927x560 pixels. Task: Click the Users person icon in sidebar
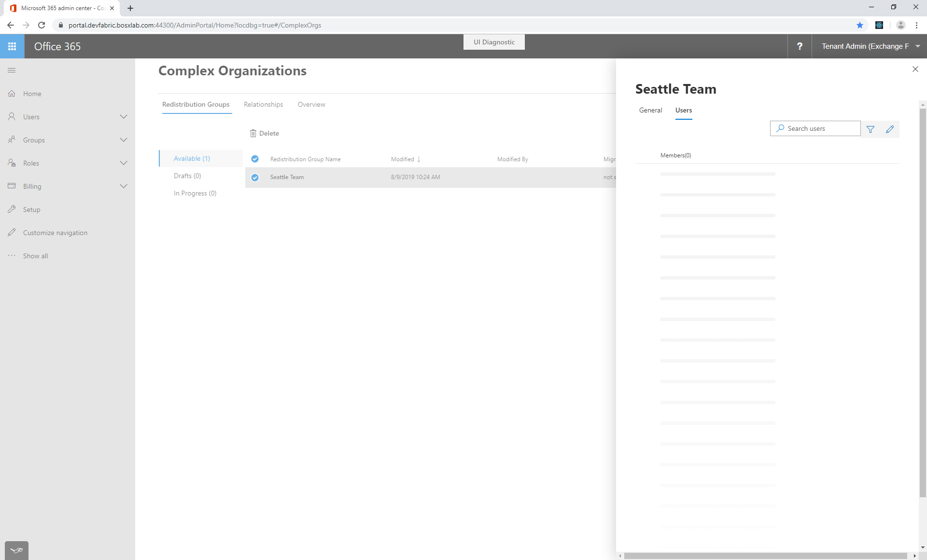[12, 117]
